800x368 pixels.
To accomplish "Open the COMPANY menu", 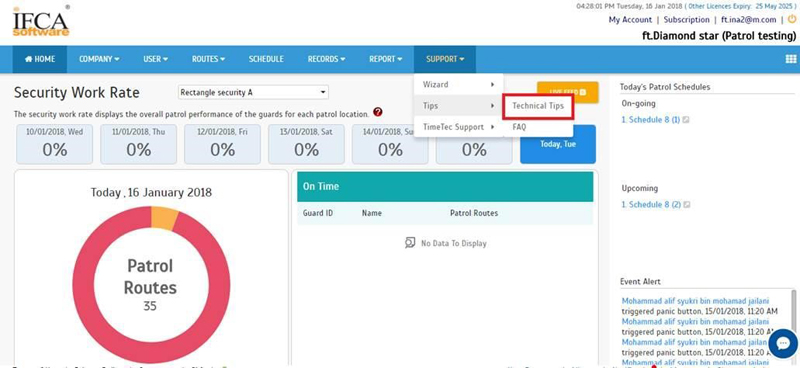I will 99,59.
